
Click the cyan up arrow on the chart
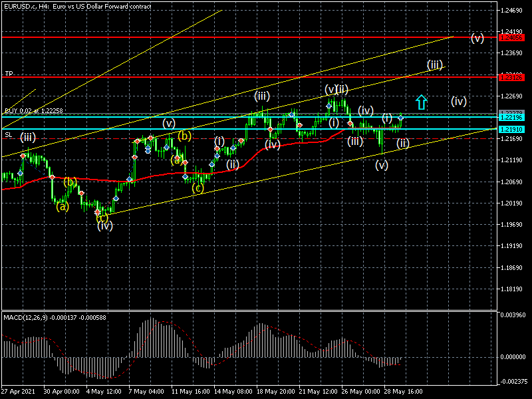[x=420, y=102]
